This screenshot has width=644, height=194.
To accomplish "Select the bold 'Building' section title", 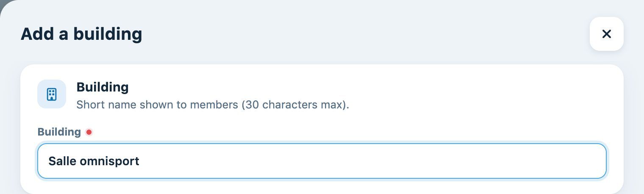I will coord(103,87).
